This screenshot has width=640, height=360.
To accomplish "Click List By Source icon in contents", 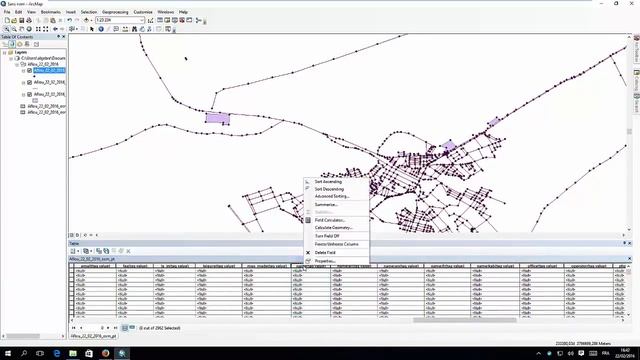I will (x=12, y=44).
